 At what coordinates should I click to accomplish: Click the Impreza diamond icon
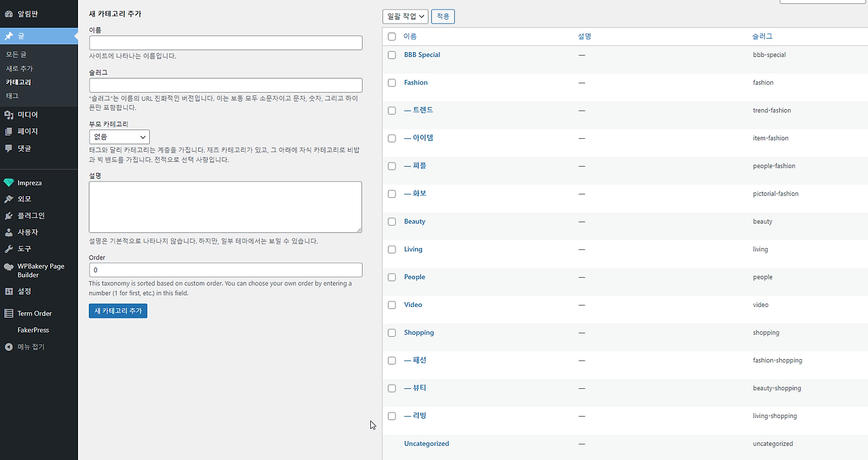point(9,183)
